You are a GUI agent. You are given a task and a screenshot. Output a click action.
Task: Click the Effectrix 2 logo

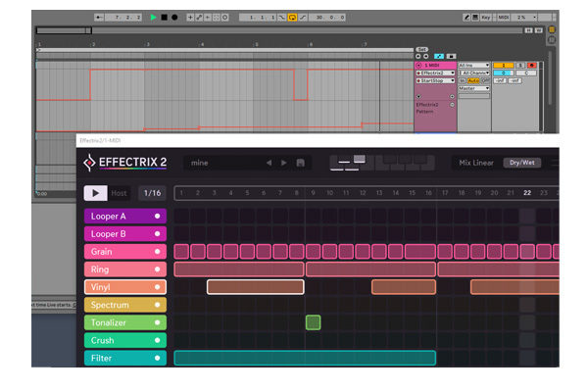(x=125, y=163)
